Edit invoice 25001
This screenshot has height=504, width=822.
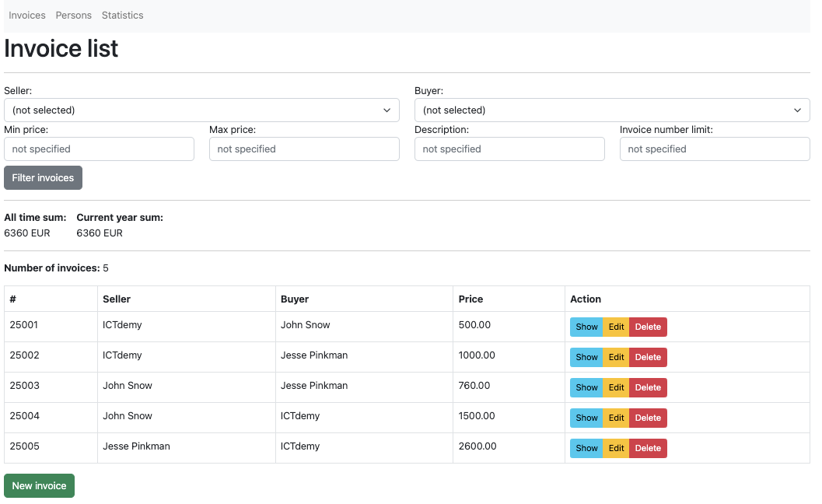(616, 327)
